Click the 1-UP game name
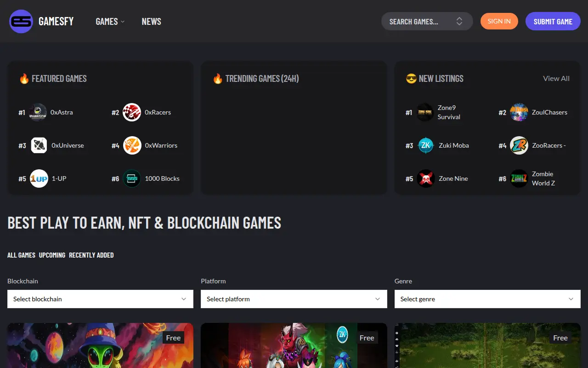 (59, 178)
